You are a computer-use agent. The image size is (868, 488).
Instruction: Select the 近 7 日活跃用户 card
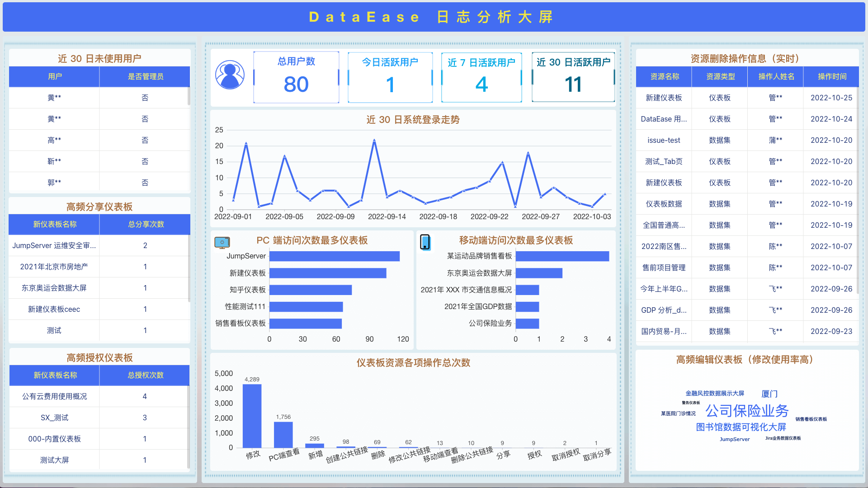481,77
